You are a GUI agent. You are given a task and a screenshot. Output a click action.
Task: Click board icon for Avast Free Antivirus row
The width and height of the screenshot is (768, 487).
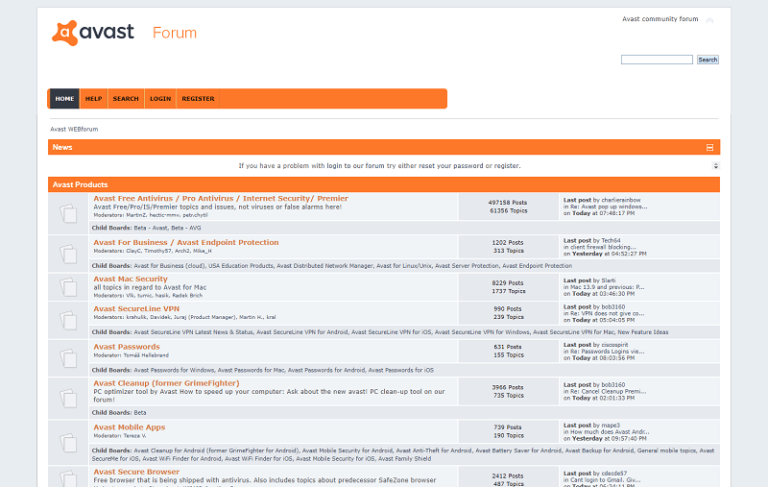pyautogui.click(x=69, y=213)
